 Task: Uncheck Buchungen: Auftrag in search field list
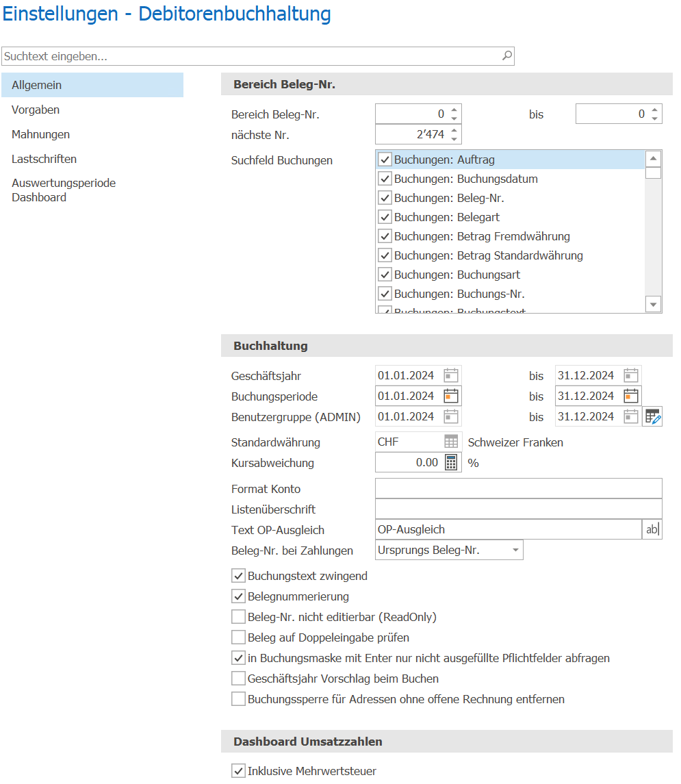(385, 160)
